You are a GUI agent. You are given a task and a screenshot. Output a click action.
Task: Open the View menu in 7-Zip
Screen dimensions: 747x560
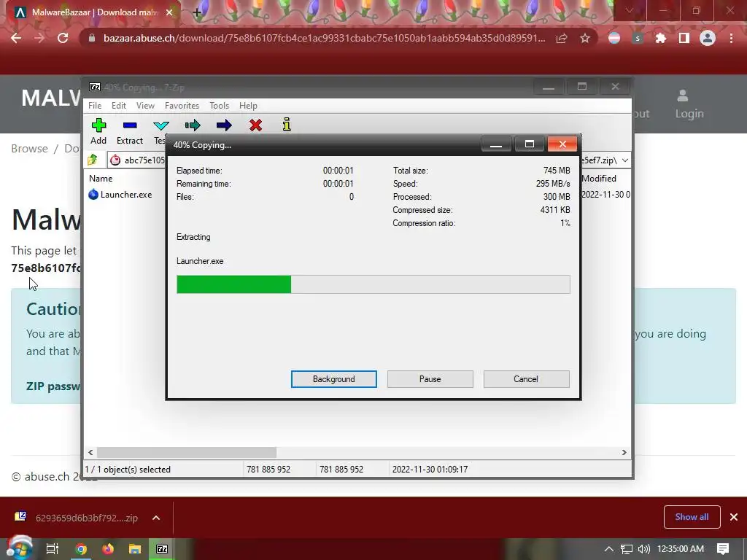(145, 106)
